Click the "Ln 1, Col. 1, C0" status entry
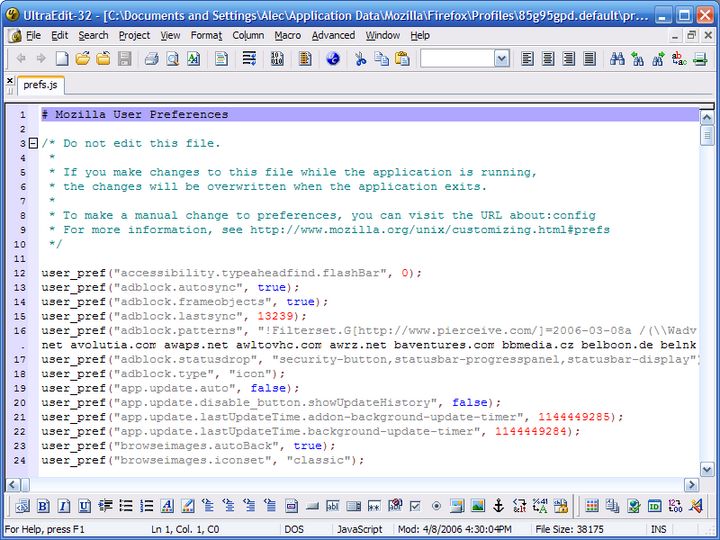 pyautogui.click(x=185, y=529)
